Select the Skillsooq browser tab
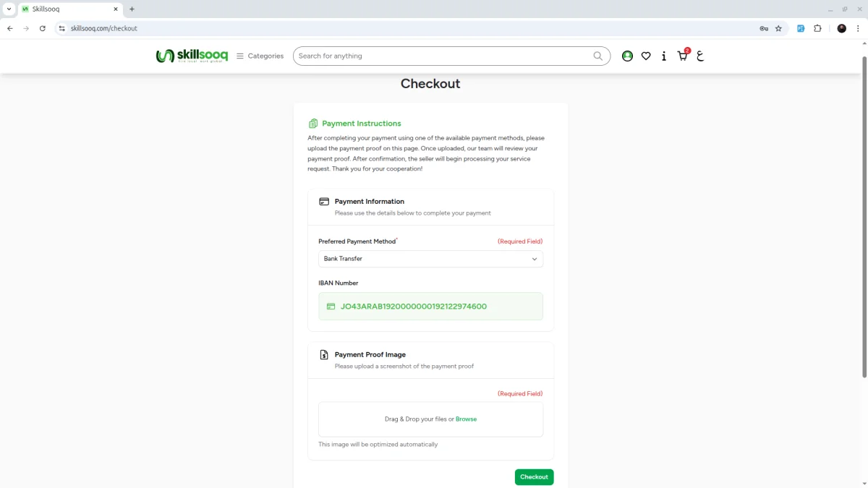This screenshot has width=868, height=488. click(x=69, y=9)
